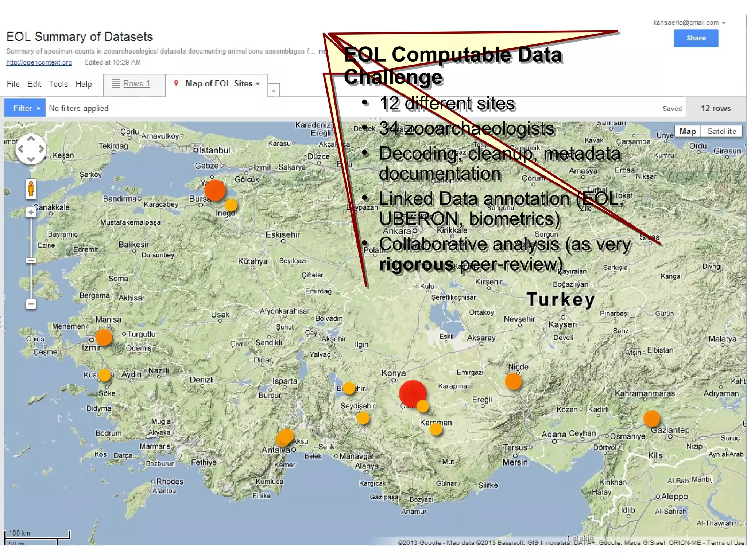Click the zoom in plus button
Image resolution: width=747 pixels, height=560 pixels.
coord(31,212)
